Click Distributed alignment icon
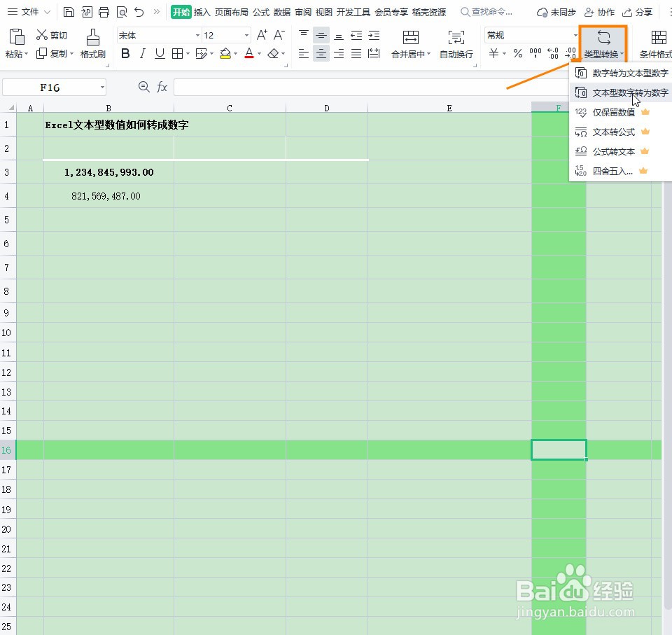This screenshot has width=672, height=635. pos(374,54)
